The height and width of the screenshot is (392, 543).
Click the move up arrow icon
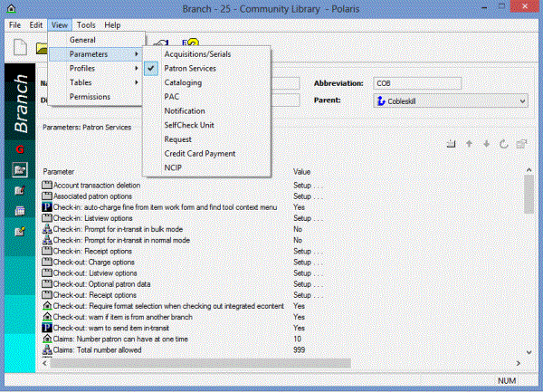pyautogui.click(x=469, y=144)
